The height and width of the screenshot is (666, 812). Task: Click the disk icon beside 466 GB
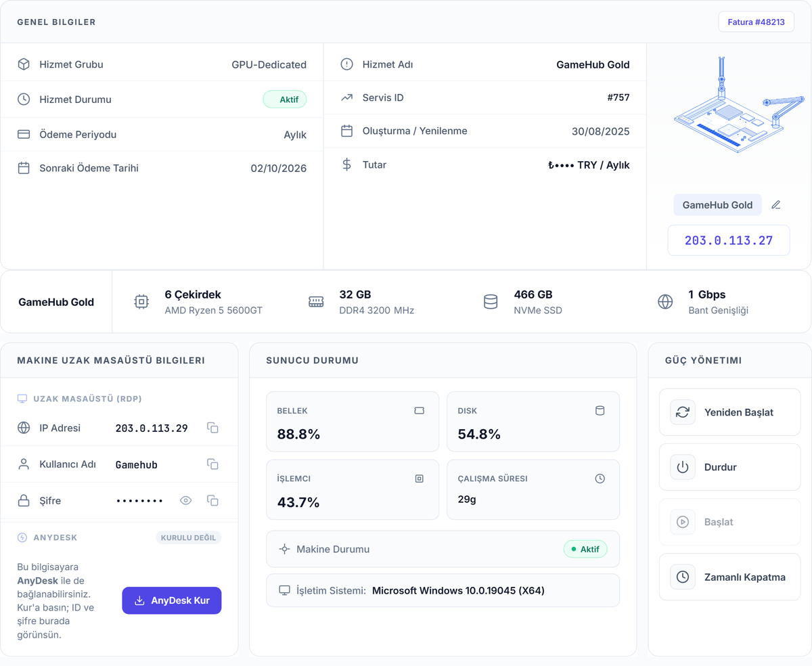pyautogui.click(x=491, y=302)
